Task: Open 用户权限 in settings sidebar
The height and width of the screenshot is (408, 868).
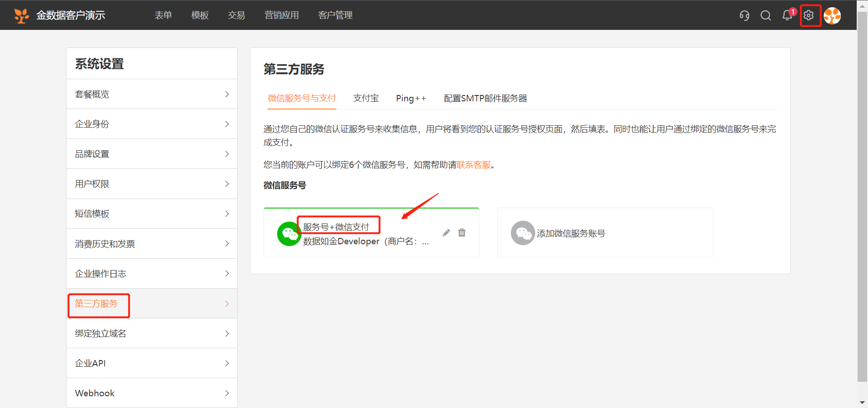Action: coord(152,184)
